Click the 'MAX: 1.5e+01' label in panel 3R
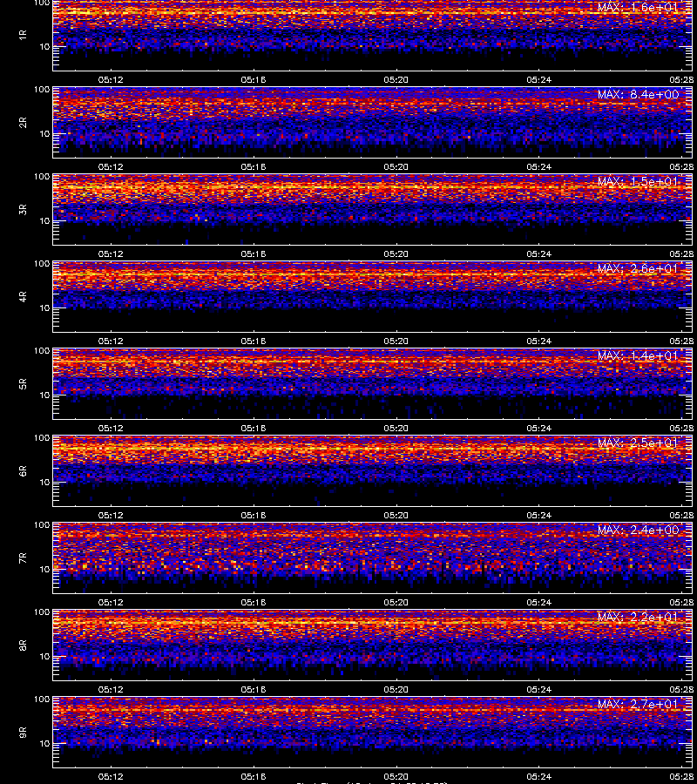Screen dimensions: 697x784 pos(638,181)
